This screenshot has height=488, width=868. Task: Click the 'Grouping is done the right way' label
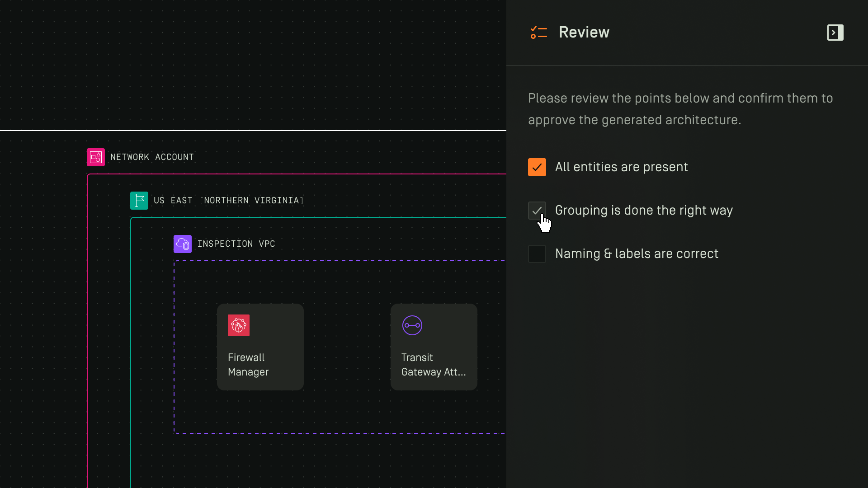[x=644, y=211]
